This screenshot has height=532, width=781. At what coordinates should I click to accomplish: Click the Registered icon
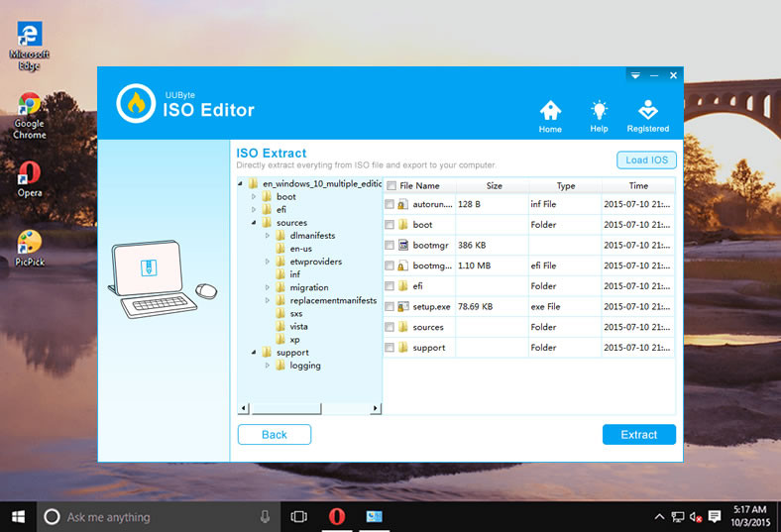point(647,110)
